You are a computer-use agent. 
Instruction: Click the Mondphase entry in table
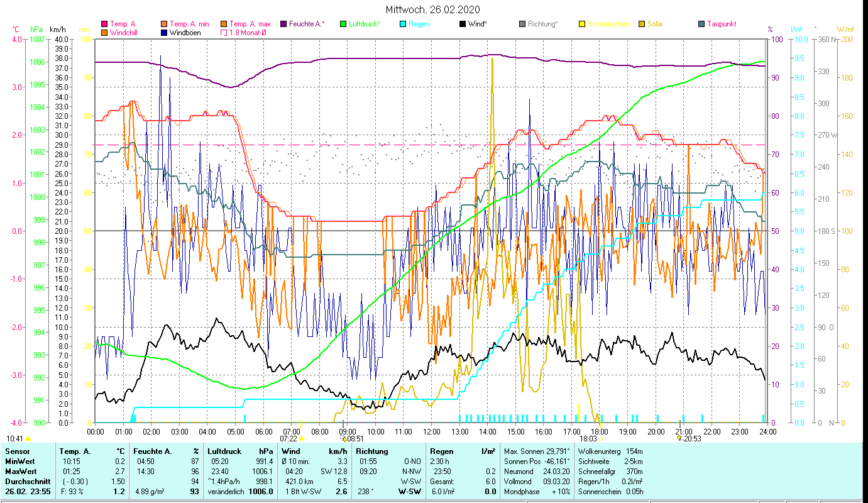pos(520,492)
